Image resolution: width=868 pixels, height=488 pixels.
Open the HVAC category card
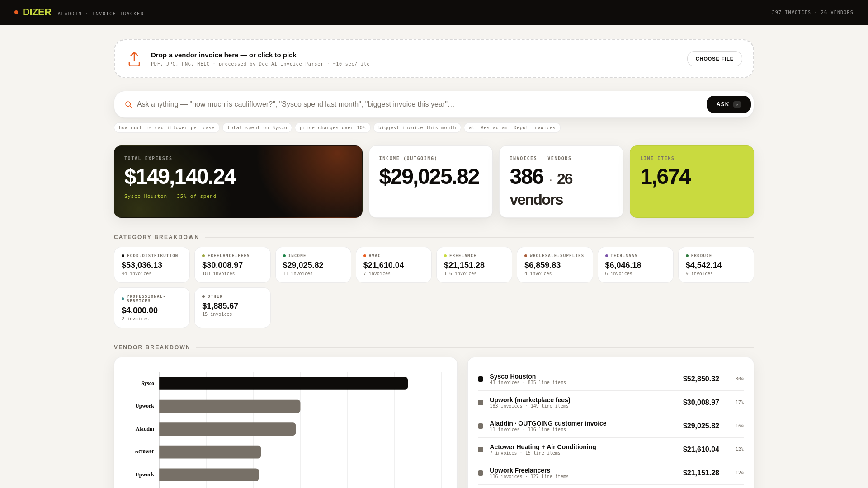pos(394,265)
